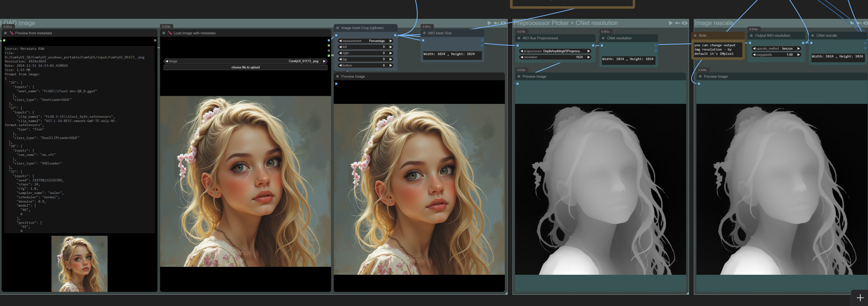868x306 pixels.
Task: Click screwdriver icon on Load image with metadata
Action: (170, 33)
